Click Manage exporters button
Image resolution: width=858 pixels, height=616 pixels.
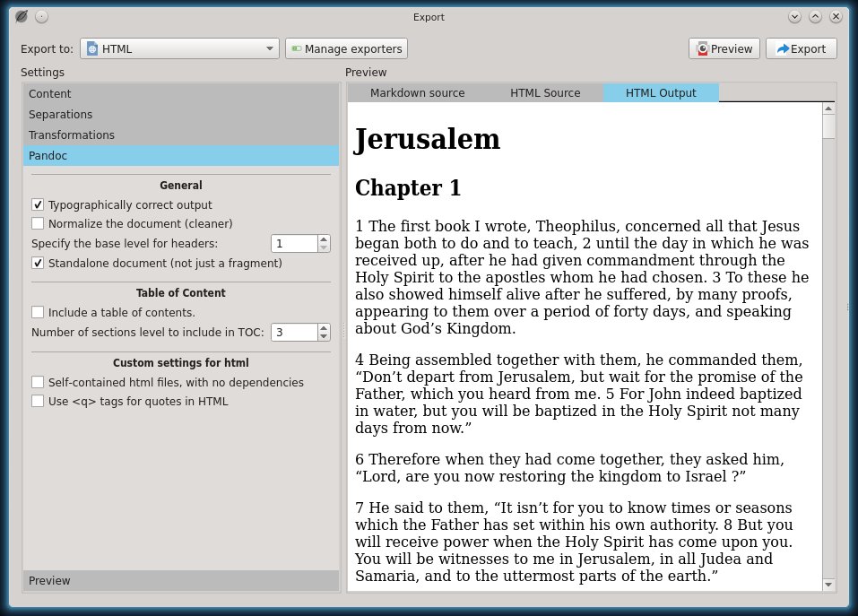346,48
